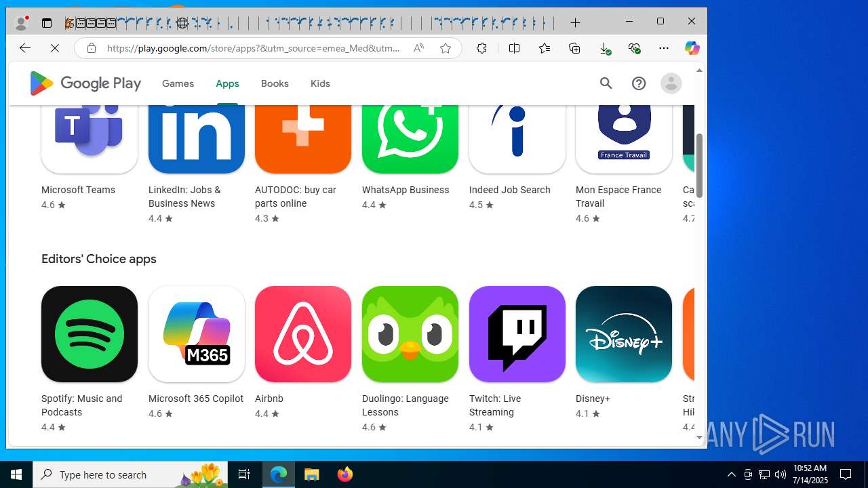Open Indeed Job Search title link
The width and height of the screenshot is (868, 488).
pyautogui.click(x=510, y=190)
